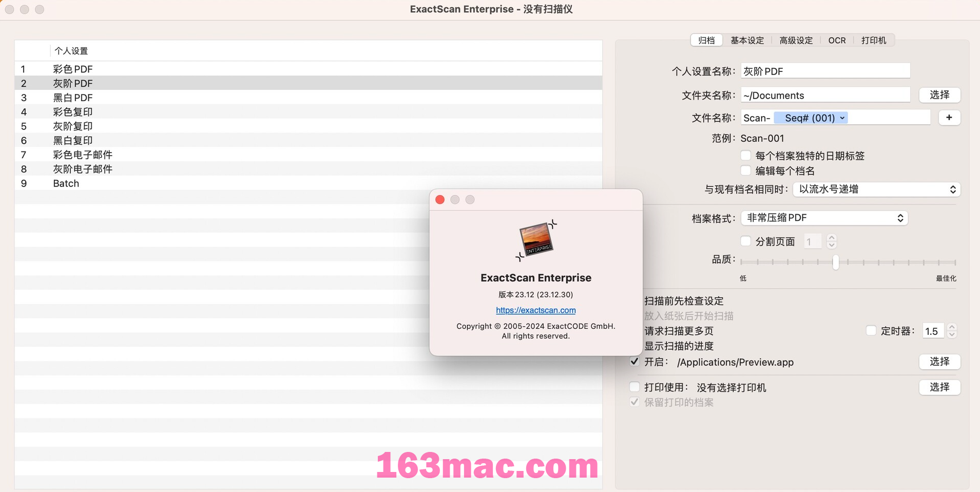The image size is (980, 492).
Task: Select the 黑白 PDF profile row
Action: coord(308,98)
